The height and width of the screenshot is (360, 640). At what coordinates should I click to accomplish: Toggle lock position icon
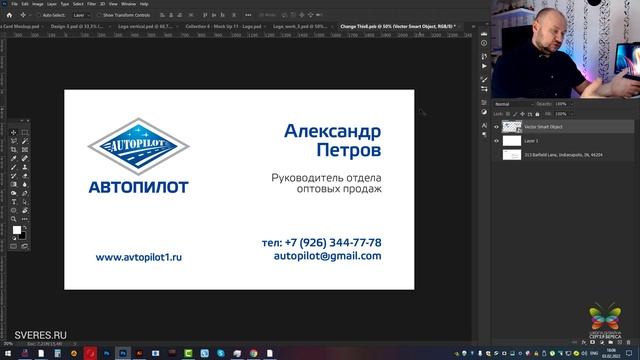pyautogui.click(x=522, y=114)
